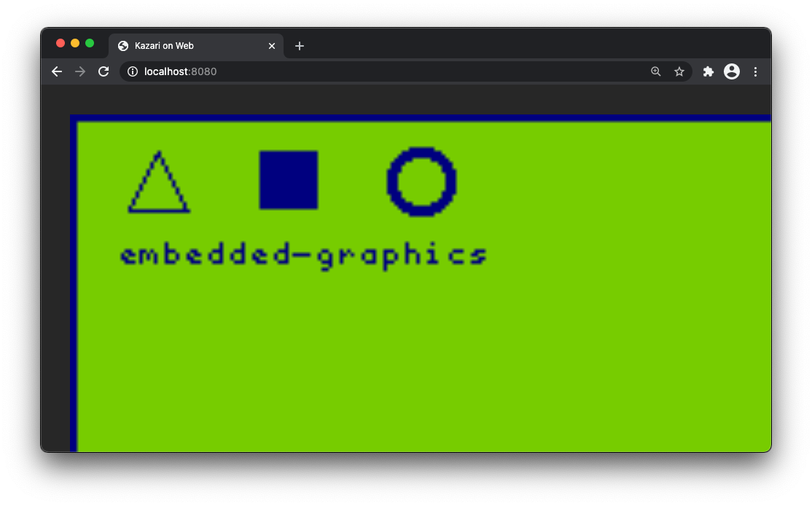
Task: Click the circle outline on the canvas
Action: point(421,183)
